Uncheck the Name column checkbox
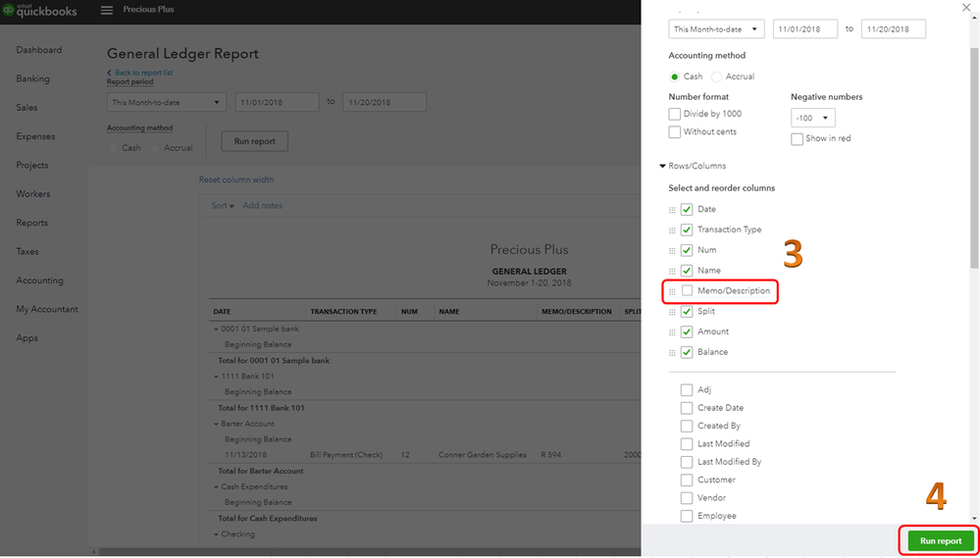 [x=687, y=271]
